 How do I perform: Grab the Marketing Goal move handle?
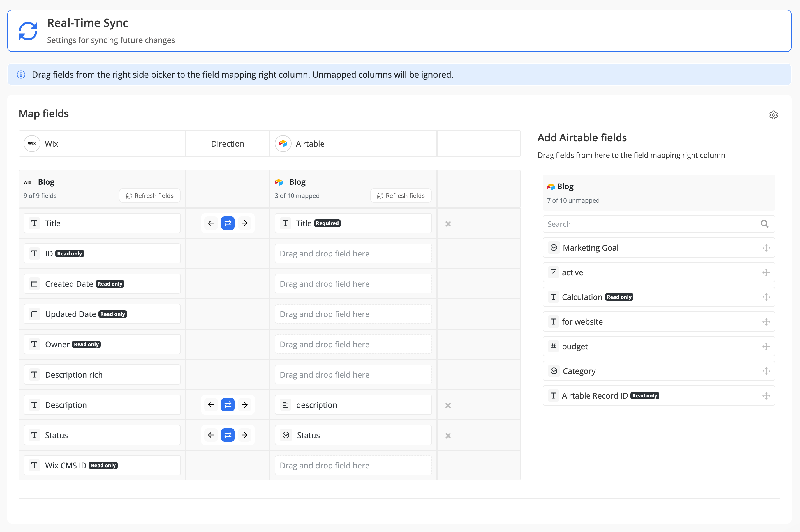[766, 248]
